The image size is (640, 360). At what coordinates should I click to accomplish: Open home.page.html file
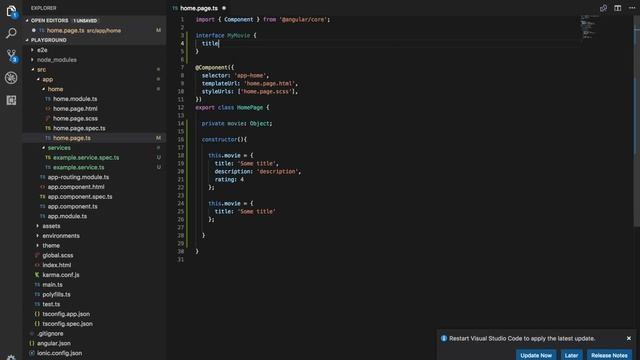coord(75,109)
